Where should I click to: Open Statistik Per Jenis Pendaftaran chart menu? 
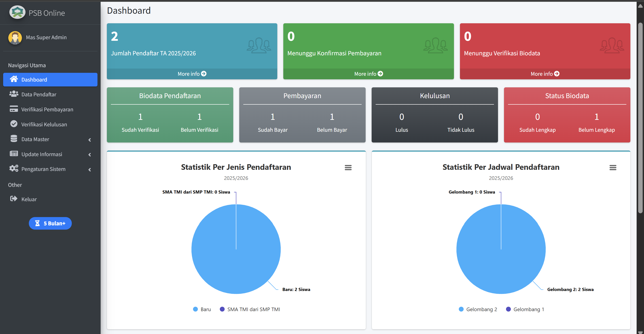tap(348, 168)
